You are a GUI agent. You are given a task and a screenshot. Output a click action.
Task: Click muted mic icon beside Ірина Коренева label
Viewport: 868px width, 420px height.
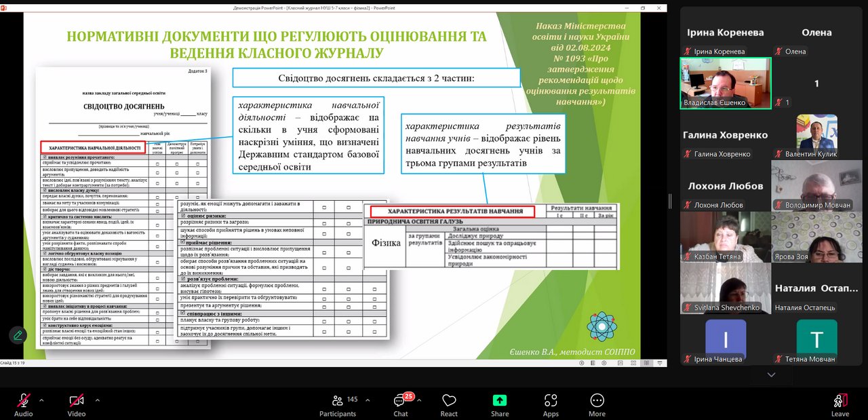tap(687, 52)
